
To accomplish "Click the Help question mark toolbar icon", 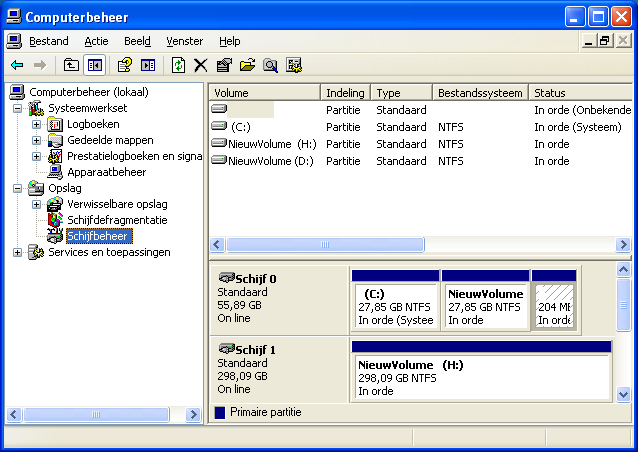I will click(125, 65).
